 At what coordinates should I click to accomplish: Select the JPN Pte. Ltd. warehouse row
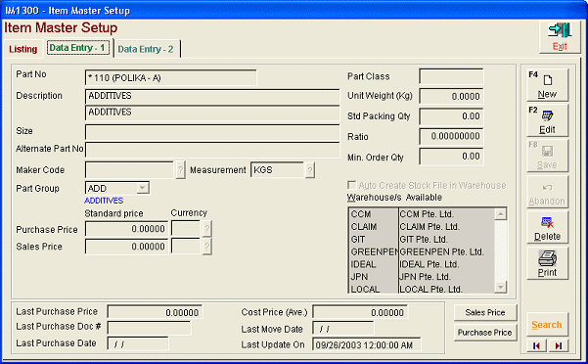[422, 277]
